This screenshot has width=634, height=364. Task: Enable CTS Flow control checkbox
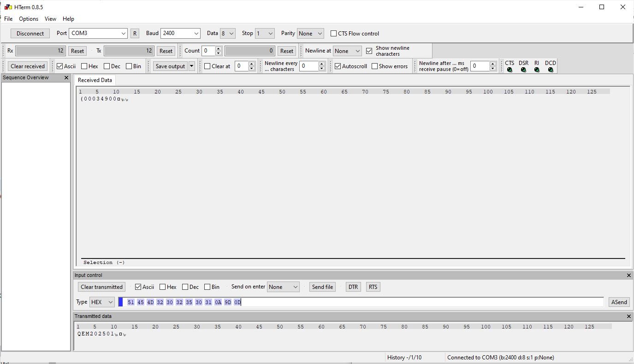[x=334, y=34]
